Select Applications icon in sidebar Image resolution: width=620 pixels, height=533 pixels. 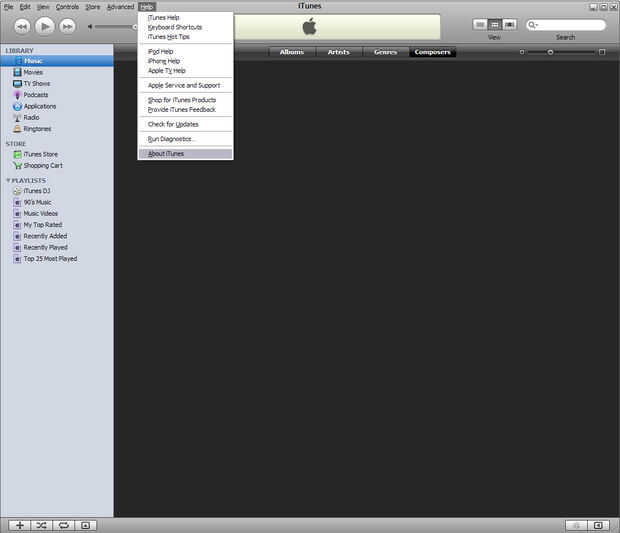coord(17,106)
